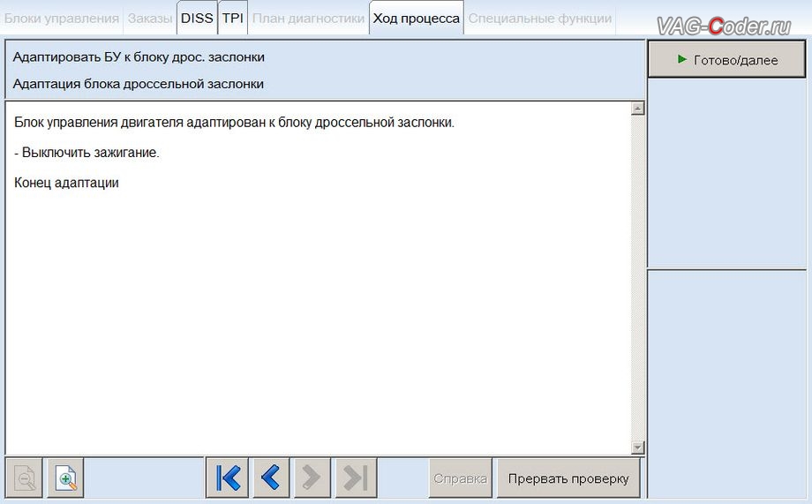Jump to last page arrow button
This screenshot has width=812, height=504.
[356, 478]
